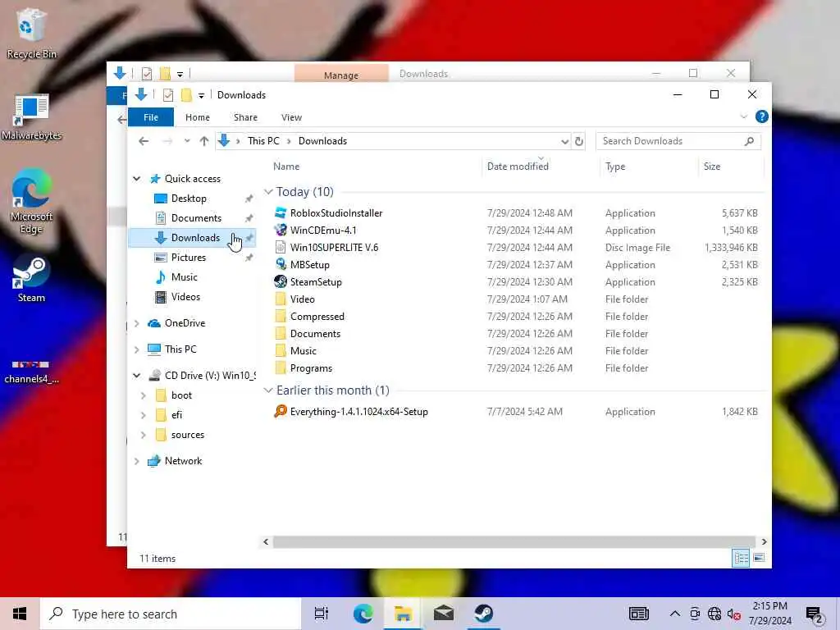Refresh the Downloads folder view

pyautogui.click(x=578, y=141)
